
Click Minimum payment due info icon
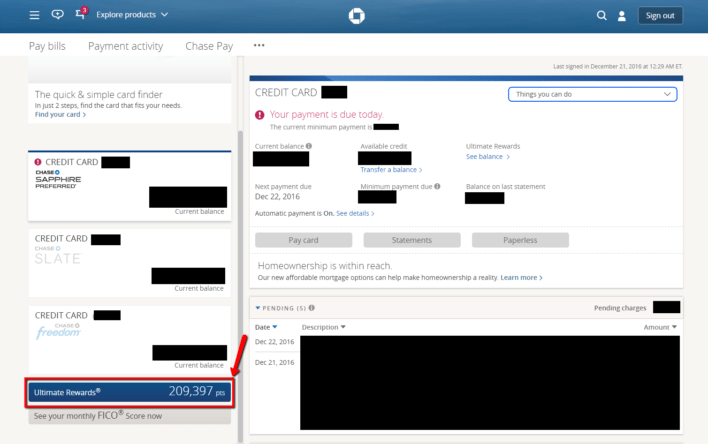coord(437,186)
